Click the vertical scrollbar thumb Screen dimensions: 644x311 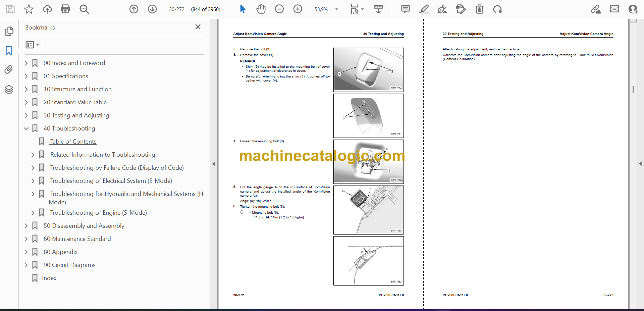[x=633, y=89]
